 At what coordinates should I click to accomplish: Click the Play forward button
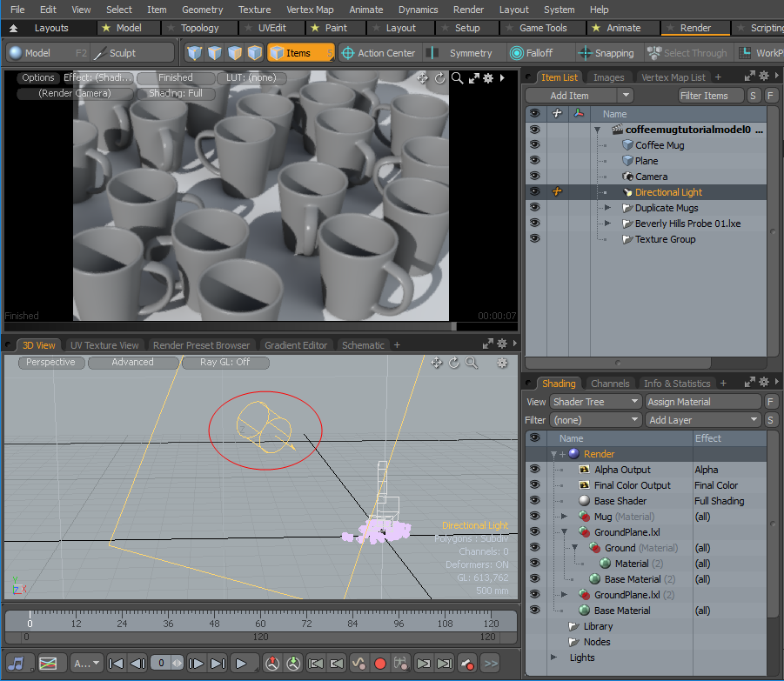click(241, 664)
